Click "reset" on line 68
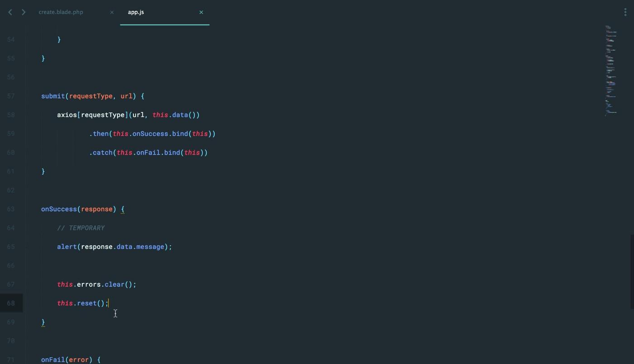Image resolution: width=634 pixels, height=364 pixels. tap(87, 303)
